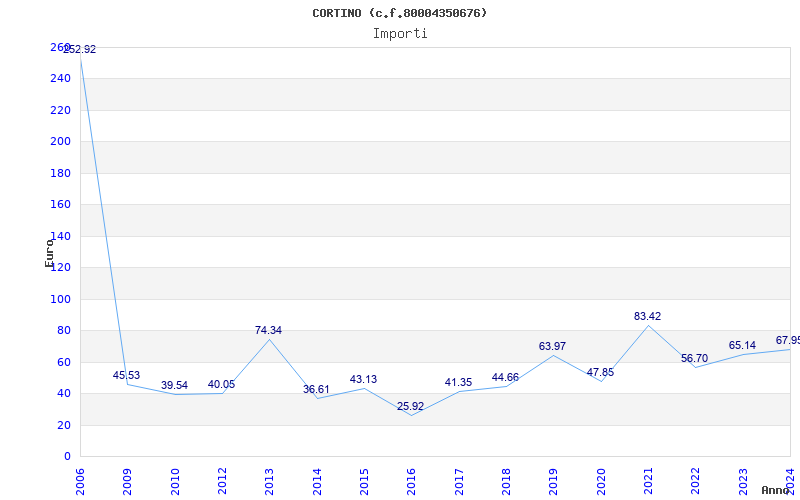
Task: Select the 63.97 data label
Action: [552, 347]
